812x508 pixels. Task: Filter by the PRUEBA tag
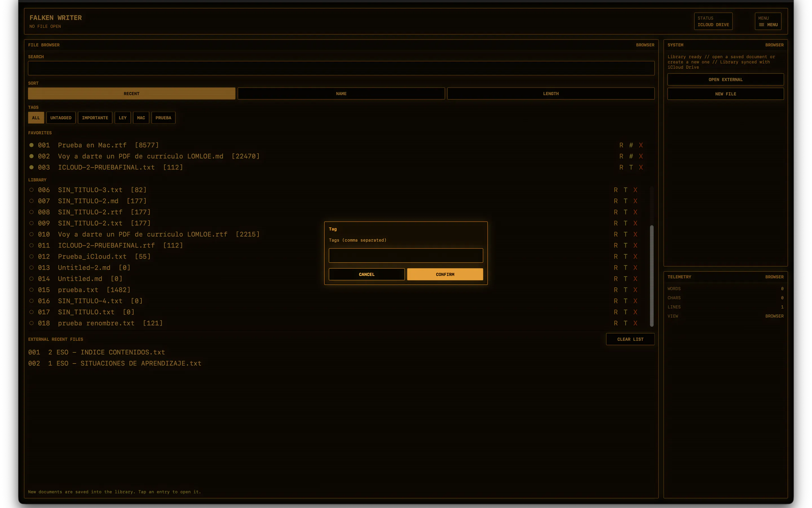point(164,118)
